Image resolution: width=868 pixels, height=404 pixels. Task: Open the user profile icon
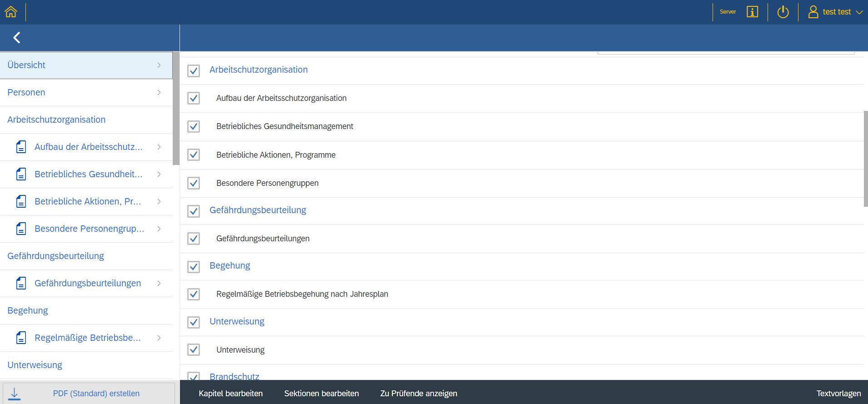point(813,12)
